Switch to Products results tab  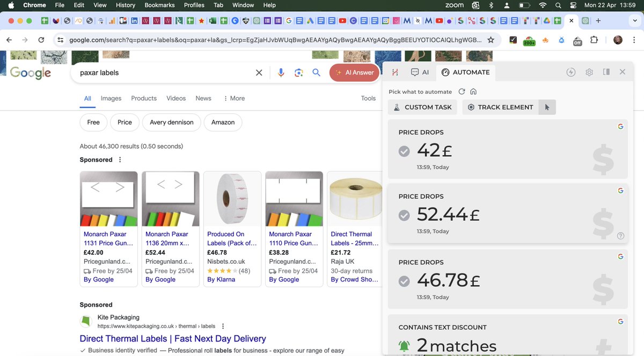click(x=144, y=98)
